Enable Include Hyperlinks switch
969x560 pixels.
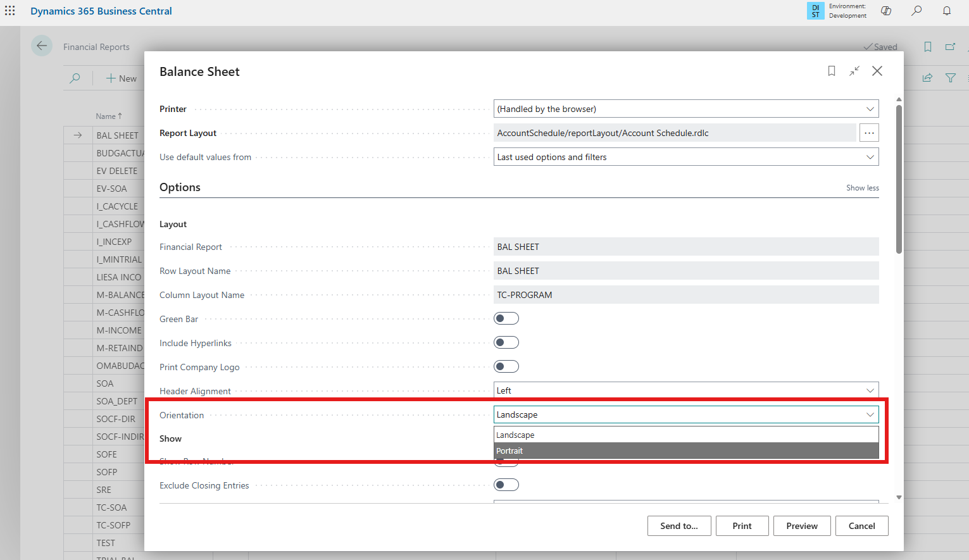[x=506, y=342]
